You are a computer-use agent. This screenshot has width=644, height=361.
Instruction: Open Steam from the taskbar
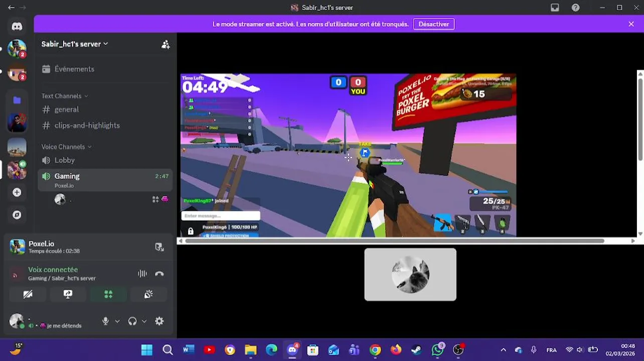[417, 350]
